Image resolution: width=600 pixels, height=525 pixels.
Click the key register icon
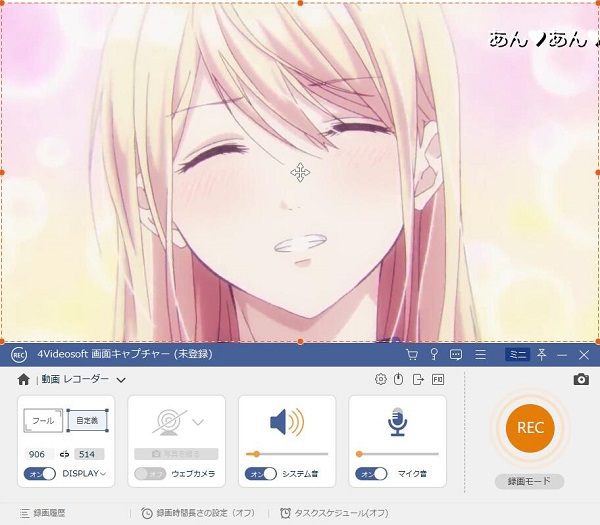click(434, 354)
